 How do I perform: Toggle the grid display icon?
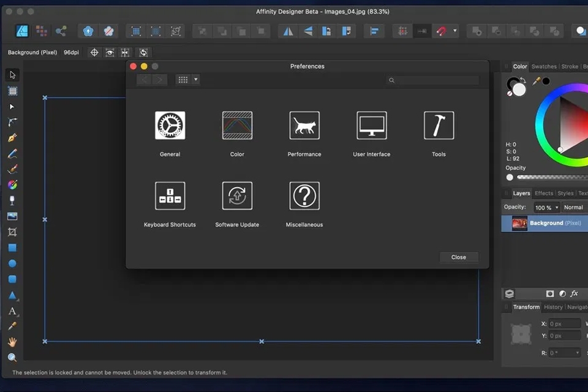402,31
